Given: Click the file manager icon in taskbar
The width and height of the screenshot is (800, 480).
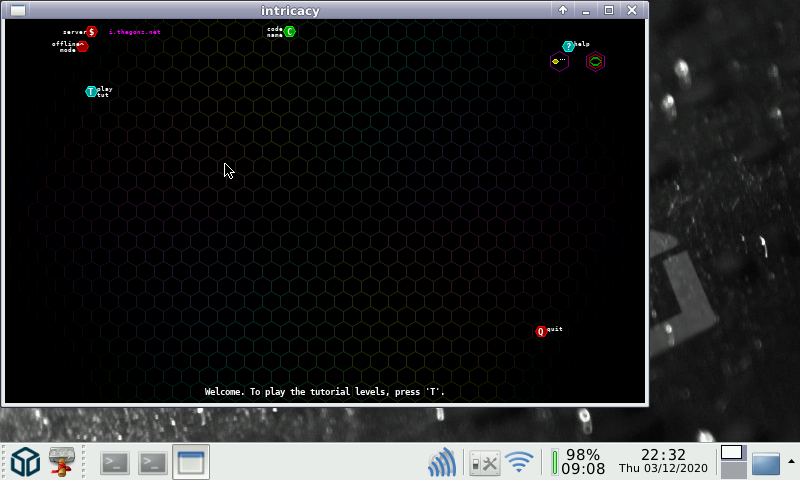Looking at the screenshot, I should (63, 462).
